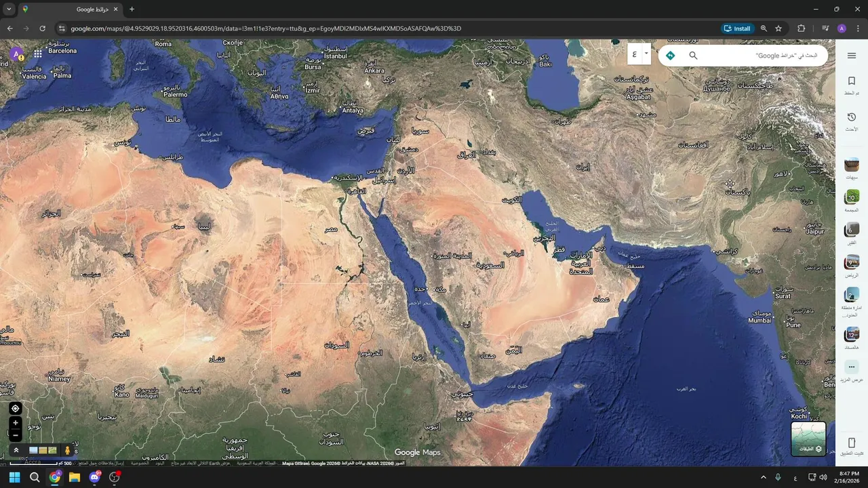The width and height of the screenshot is (868, 488).
Task: Reload the page
Action: click(42, 28)
